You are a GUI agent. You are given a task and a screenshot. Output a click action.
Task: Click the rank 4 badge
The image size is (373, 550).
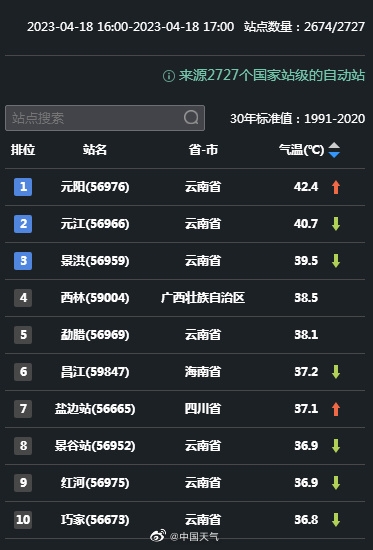pos(23,298)
